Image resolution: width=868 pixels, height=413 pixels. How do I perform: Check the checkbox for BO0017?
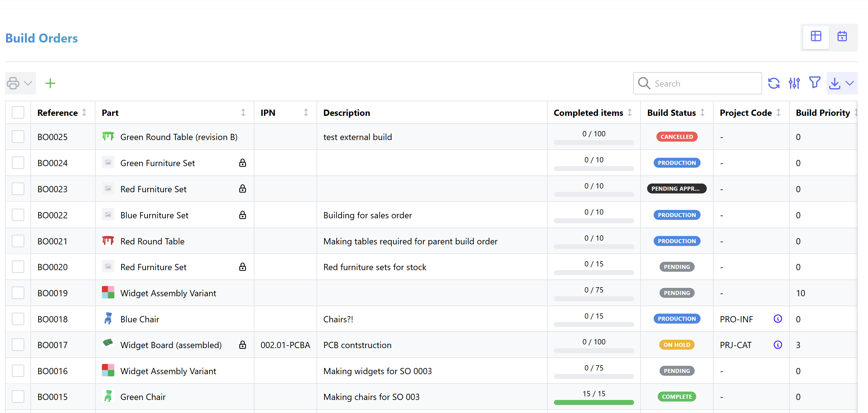(18, 345)
